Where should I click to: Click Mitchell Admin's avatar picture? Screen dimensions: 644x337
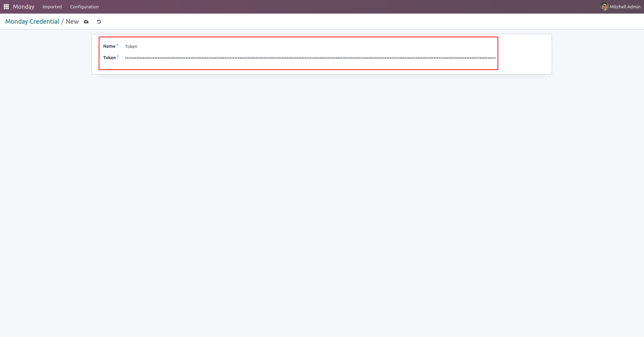[x=605, y=7]
